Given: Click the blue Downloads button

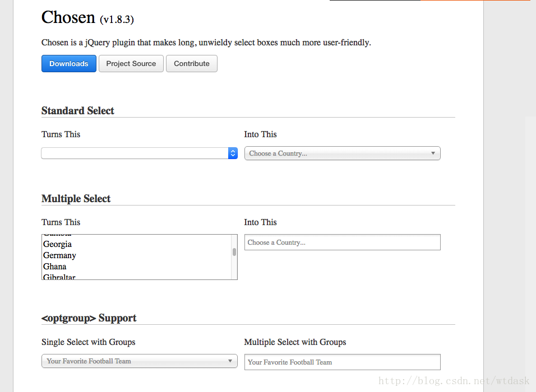Looking at the screenshot, I should pyautogui.click(x=69, y=63).
